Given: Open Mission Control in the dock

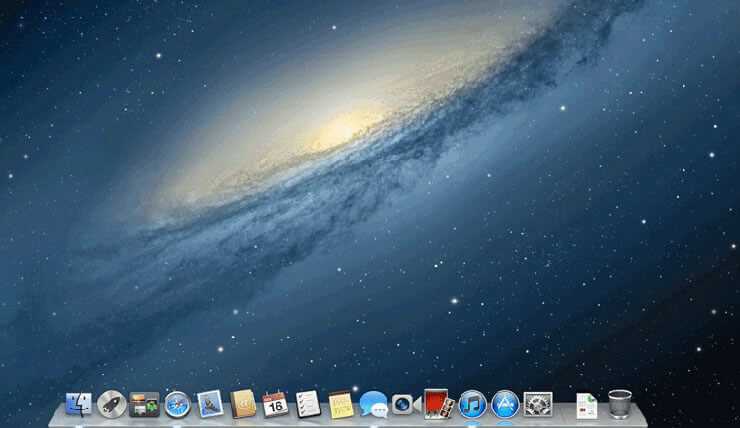Looking at the screenshot, I should coord(144,405).
